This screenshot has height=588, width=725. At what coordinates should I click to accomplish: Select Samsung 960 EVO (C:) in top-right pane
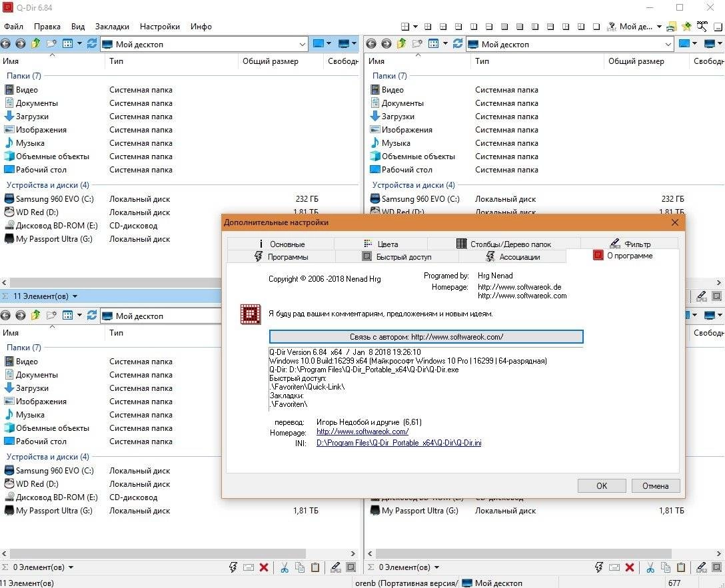point(420,199)
